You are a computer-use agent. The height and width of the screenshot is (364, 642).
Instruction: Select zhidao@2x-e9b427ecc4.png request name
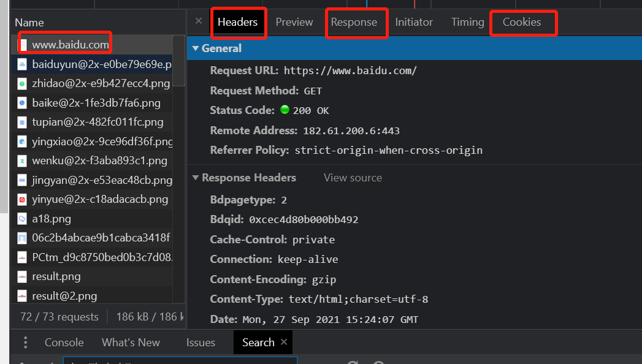pos(101,83)
